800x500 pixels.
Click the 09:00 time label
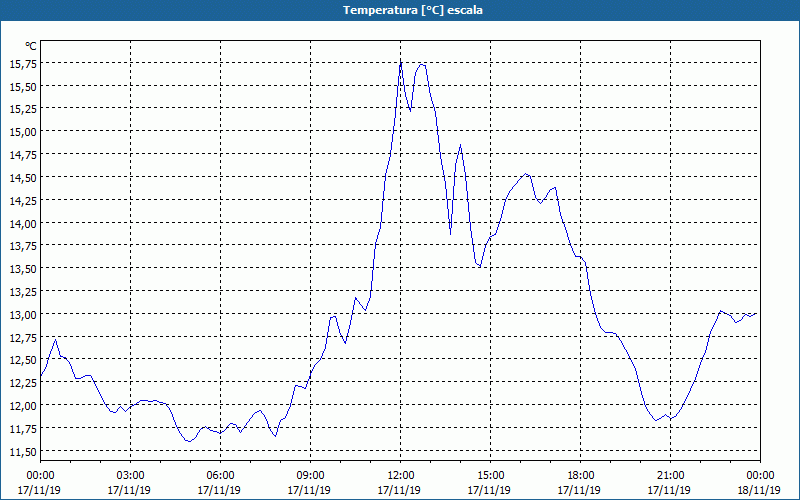(x=310, y=476)
